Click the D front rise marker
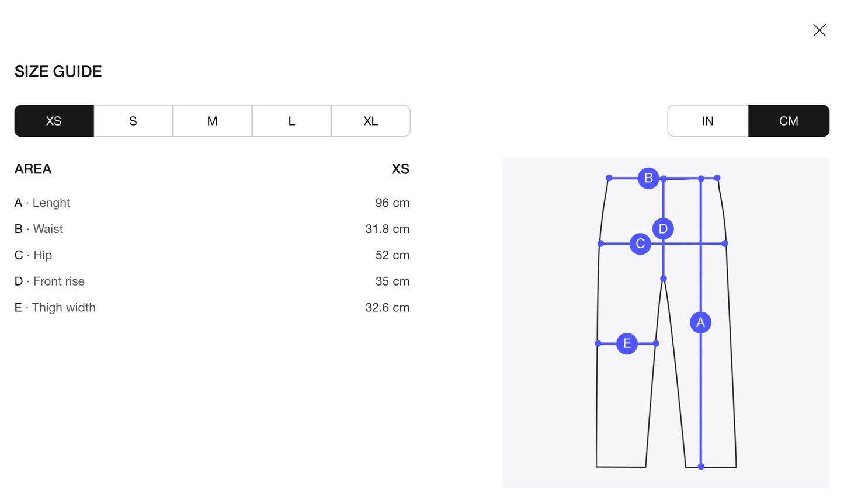This screenshot has width=844, height=504. click(x=663, y=228)
